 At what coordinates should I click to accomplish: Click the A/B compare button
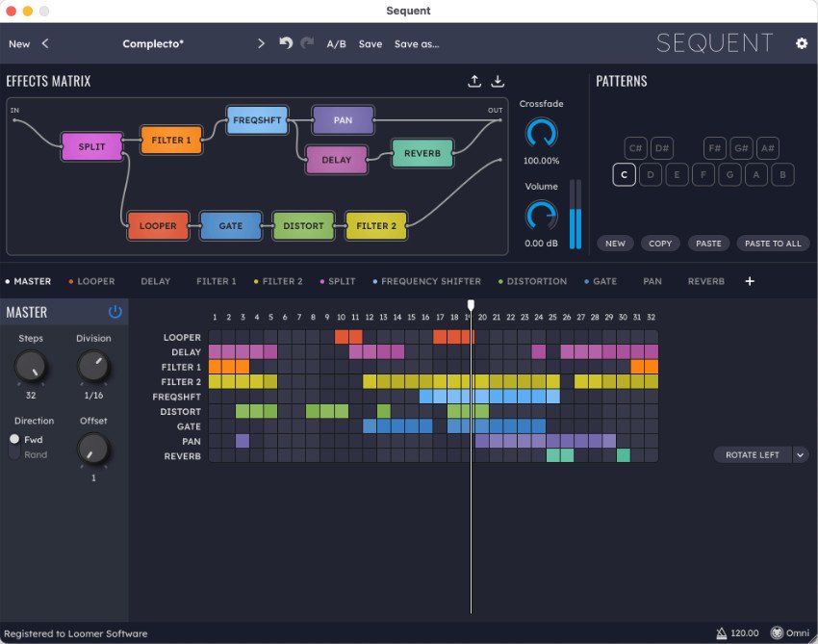pos(337,44)
